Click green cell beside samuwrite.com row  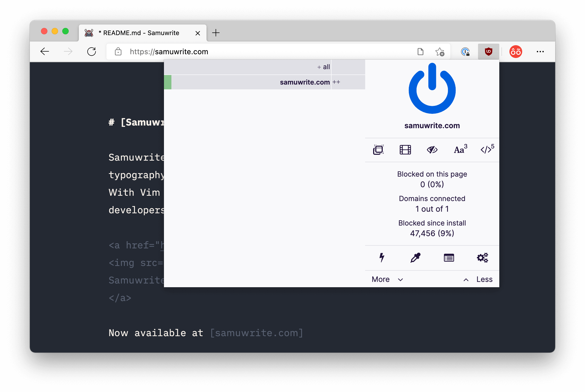click(168, 82)
